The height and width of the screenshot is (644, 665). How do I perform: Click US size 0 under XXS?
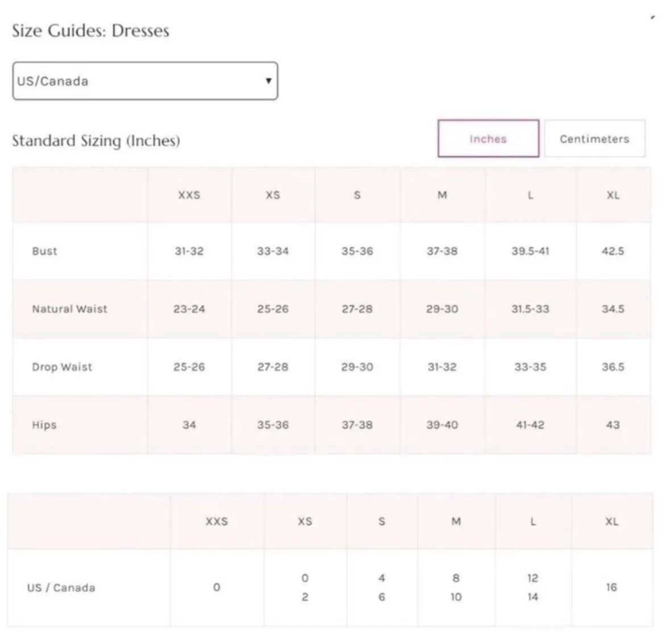click(217, 587)
